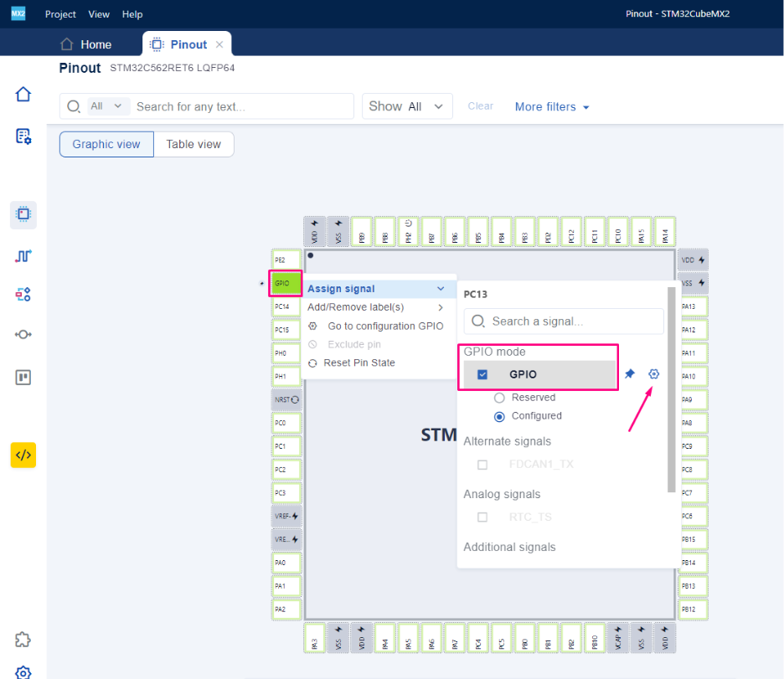This screenshot has width=784, height=679.
Task: Select the NRST pin on the chip
Action: 286,399
